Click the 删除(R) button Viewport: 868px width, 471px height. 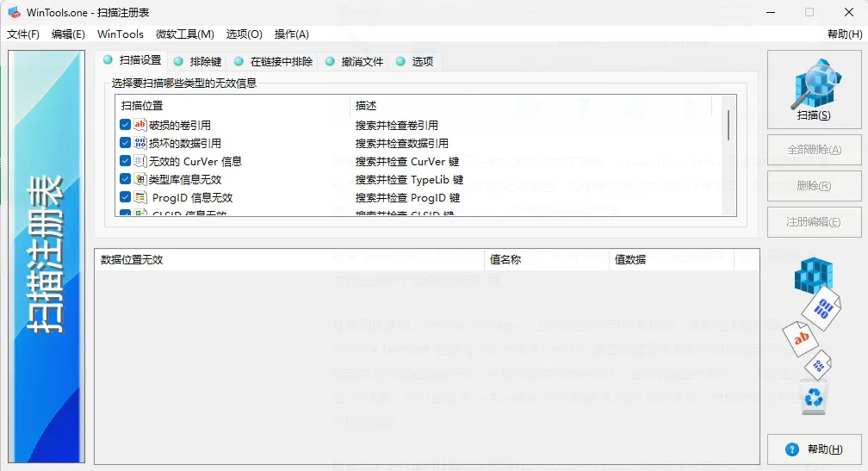click(x=814, y=186)
